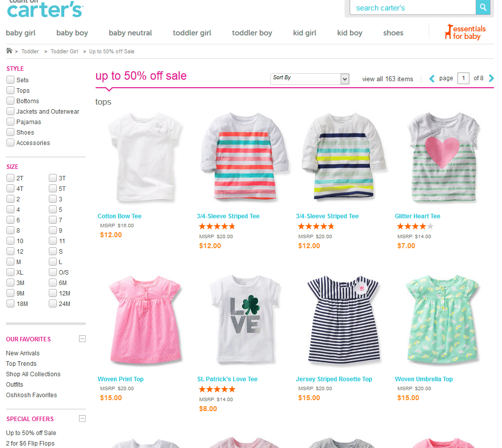Open the essentials for baby logo

465,32
